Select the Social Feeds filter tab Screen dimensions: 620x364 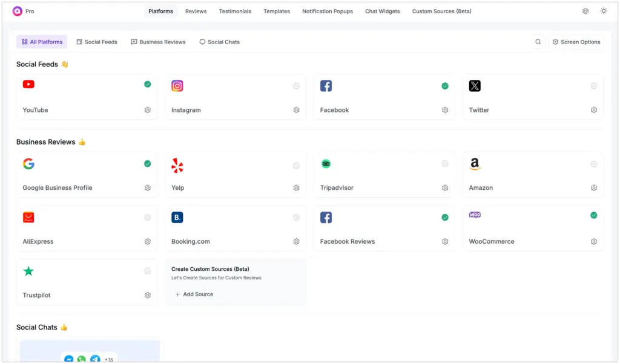click(97, 42)
